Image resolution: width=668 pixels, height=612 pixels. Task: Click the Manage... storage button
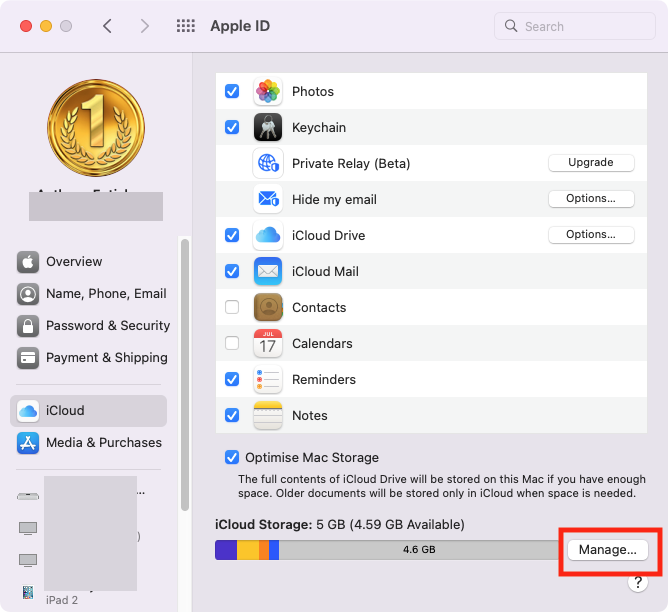608,550
